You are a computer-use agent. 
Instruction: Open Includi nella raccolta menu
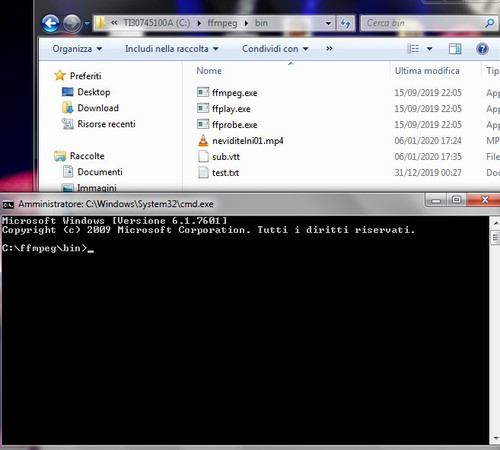172,49
